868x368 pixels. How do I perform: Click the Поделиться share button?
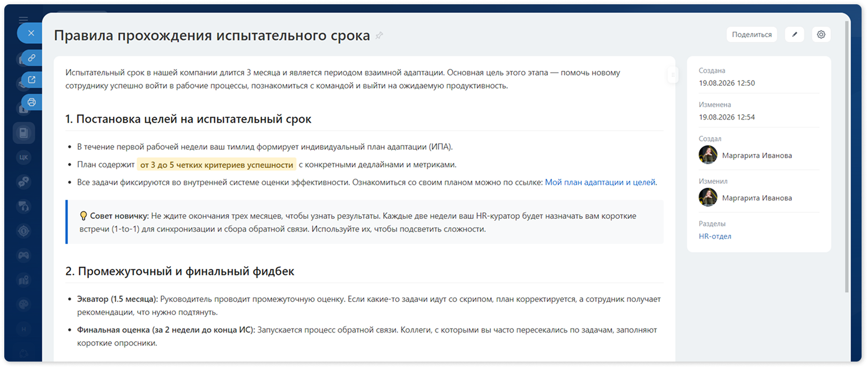point(752,34)
